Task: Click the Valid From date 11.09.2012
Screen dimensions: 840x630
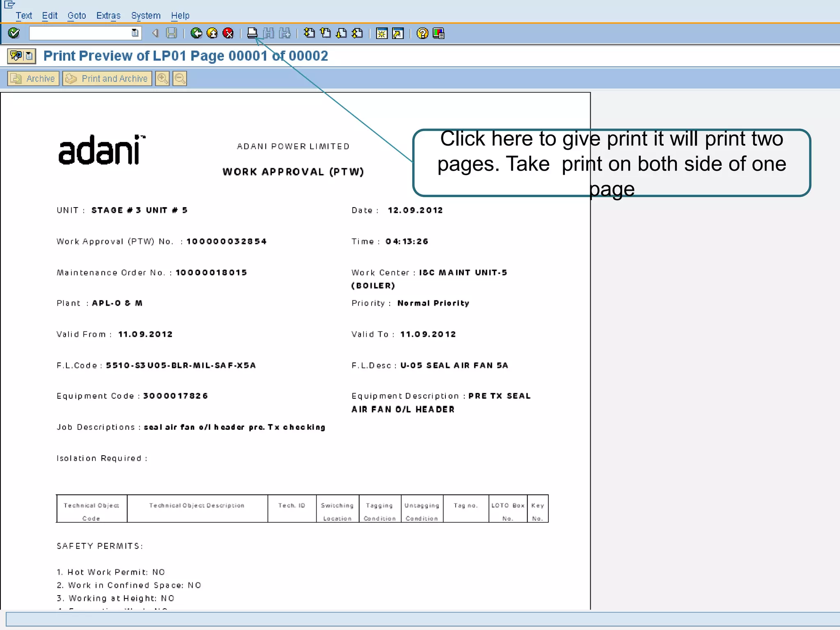Action: [145, 334]
